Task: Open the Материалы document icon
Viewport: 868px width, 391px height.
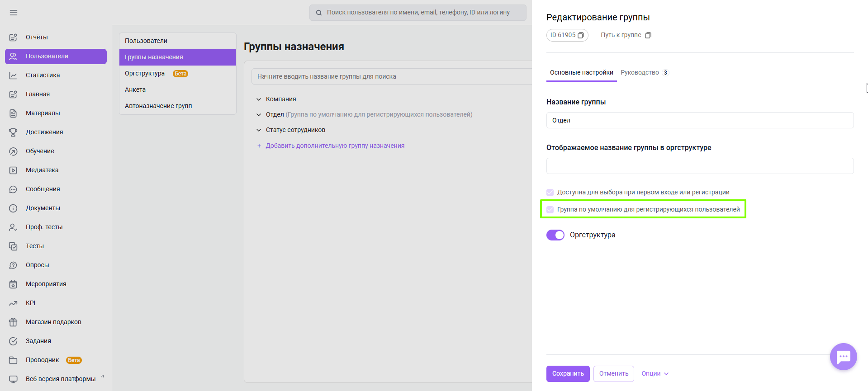Action: (x=13, y=113)
